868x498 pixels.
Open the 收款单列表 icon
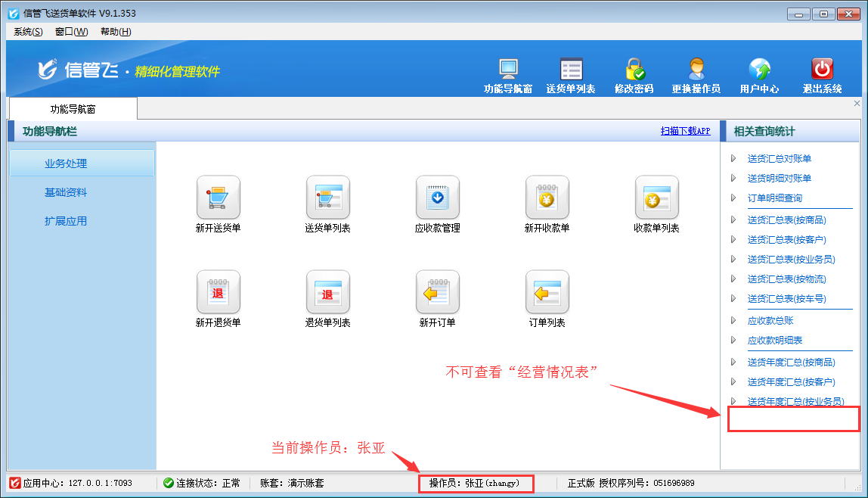[656, 198]
